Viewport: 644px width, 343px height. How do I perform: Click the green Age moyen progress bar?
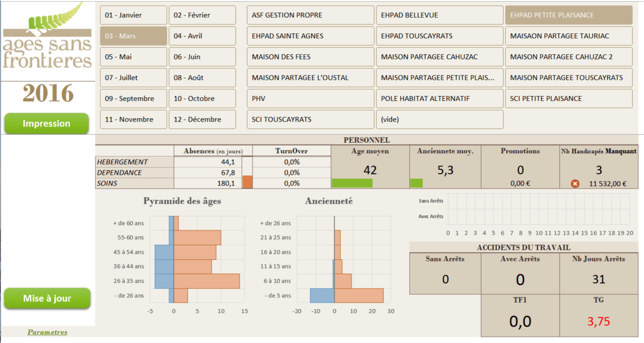click(x=352, y=183)
